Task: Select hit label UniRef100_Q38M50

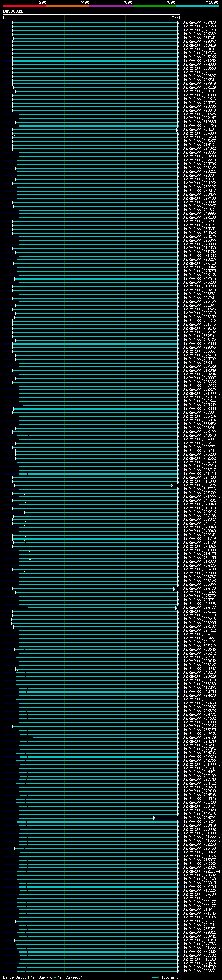Action: (x=199, y=194)
